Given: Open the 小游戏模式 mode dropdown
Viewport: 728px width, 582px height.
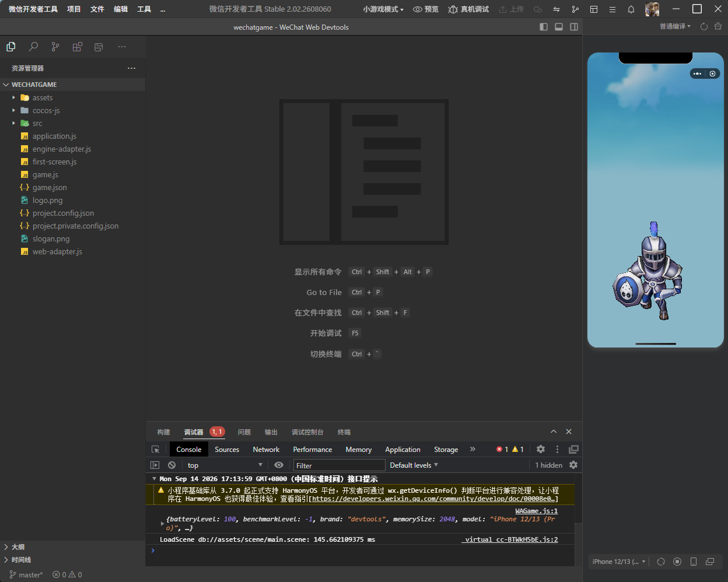Looking at the screenshot, I should (x=383, y=9).
